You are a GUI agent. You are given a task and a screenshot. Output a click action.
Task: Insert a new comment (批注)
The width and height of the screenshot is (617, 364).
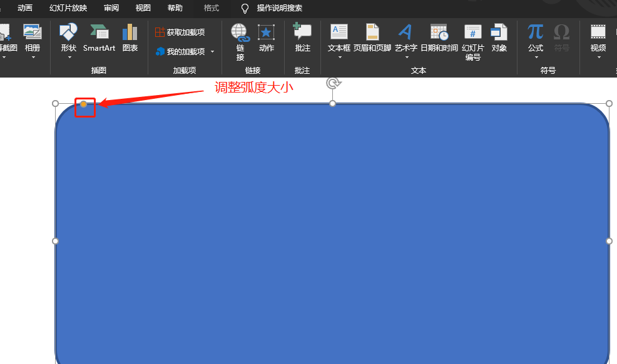coord(303,38)
